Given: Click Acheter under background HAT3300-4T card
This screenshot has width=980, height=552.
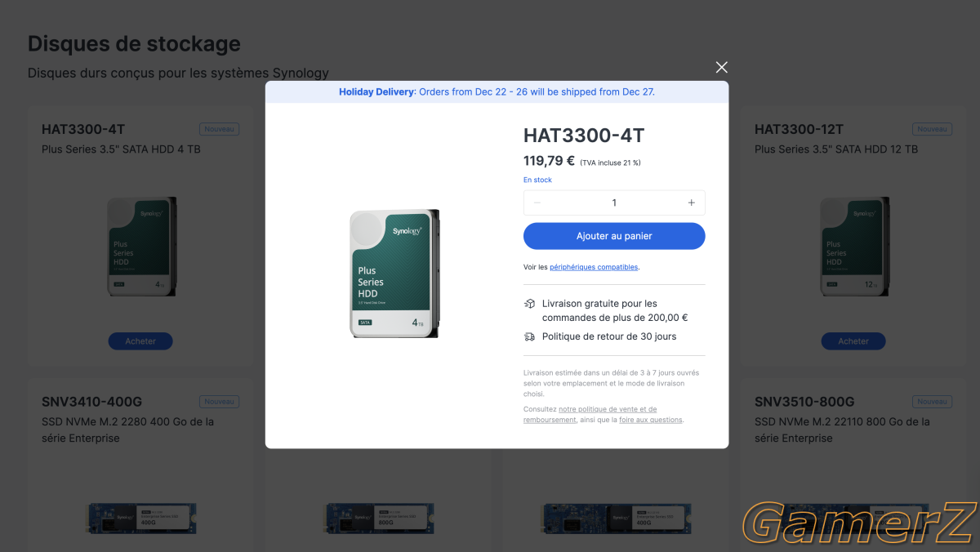Looking at the screenshot, I should pyautogui.click(x=140, y=341).
